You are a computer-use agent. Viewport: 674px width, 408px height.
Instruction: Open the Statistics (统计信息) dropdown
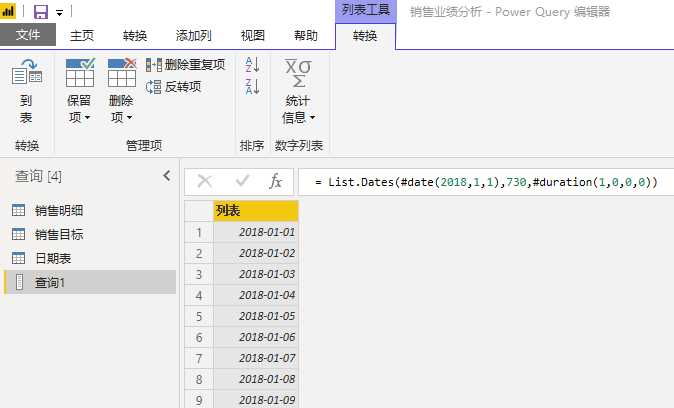[298, 92]
